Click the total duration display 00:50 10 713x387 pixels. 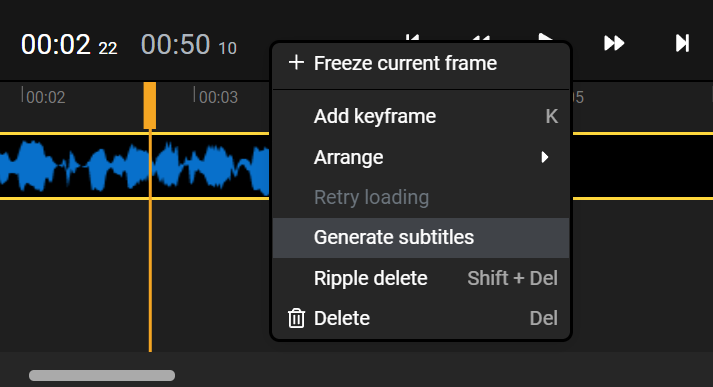[189, 45]
